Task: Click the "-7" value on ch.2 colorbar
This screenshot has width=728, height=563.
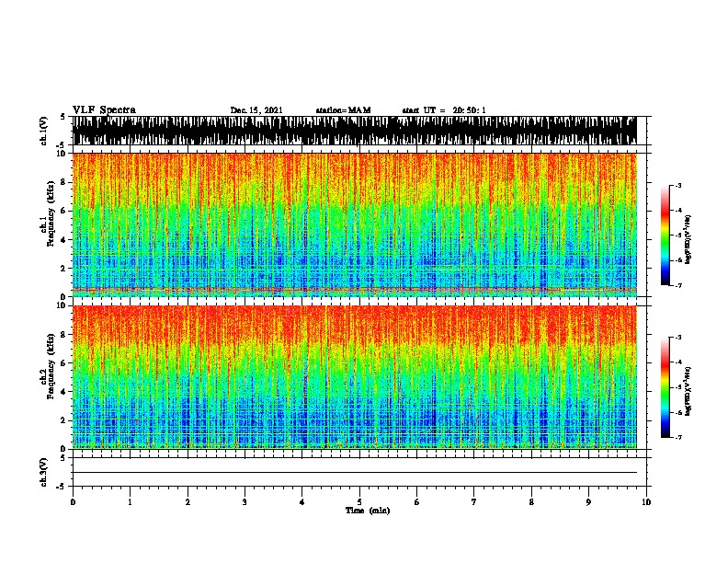Action: (677, 437)
